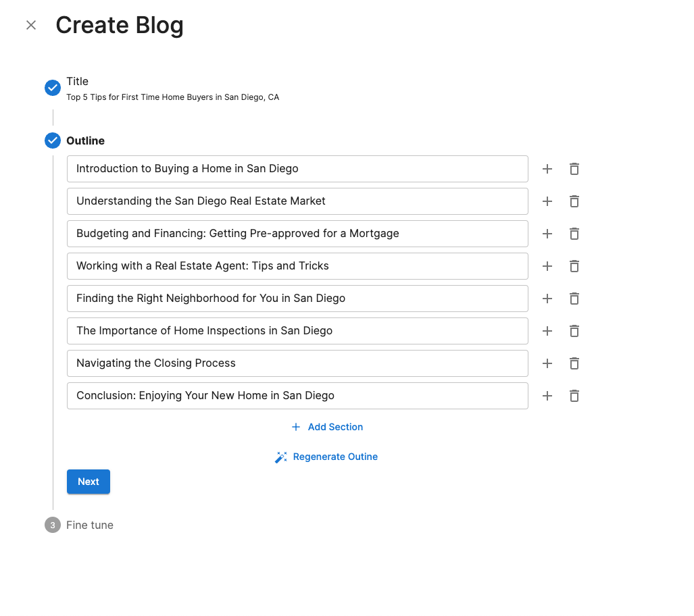Screen dimensions: 694x616
Task: Click the magic wand Regenerate Outline icon
Action: coord(281,457)
